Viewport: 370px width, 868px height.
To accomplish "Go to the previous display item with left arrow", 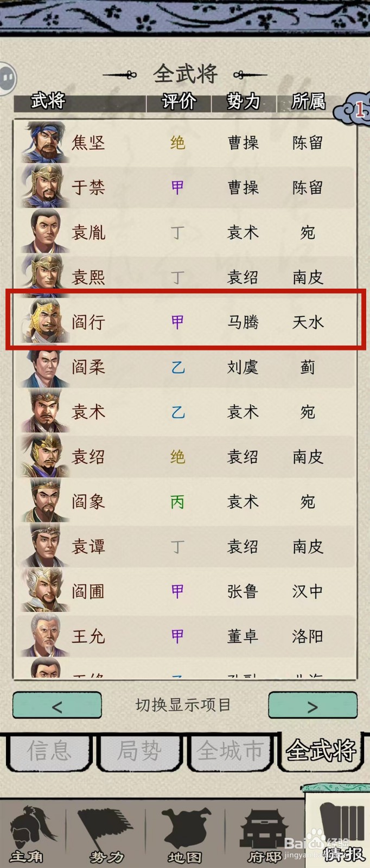I will point(57,706).
